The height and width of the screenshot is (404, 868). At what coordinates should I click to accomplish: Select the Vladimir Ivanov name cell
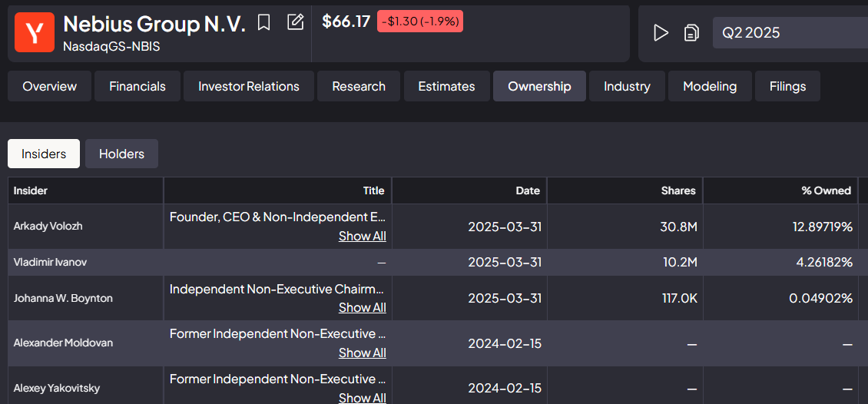pyautogui.click(x=86, y=263)
